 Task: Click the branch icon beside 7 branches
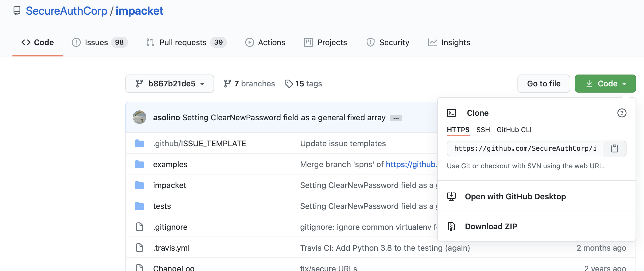(x=227, y=84)
